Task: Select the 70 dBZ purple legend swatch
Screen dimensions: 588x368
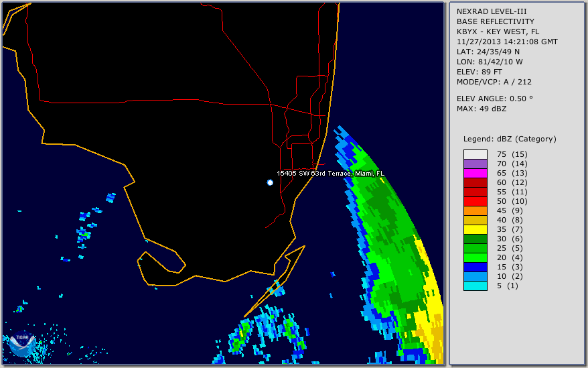Action: pyautogui.click(x=475, y=164)
